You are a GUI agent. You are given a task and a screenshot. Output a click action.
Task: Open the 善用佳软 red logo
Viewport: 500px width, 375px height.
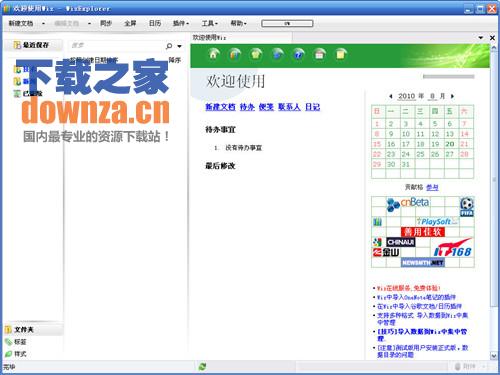[423, 232]
